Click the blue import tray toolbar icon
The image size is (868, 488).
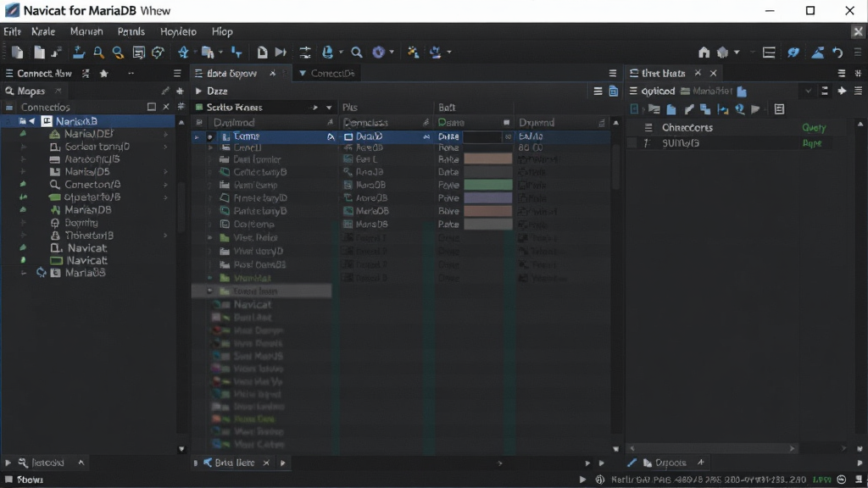(78, 52)
